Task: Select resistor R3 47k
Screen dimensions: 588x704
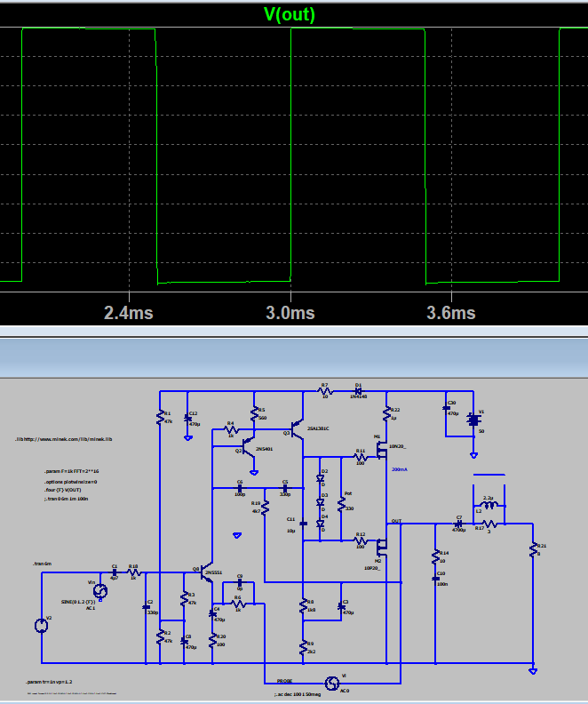Action: (185, 598)
